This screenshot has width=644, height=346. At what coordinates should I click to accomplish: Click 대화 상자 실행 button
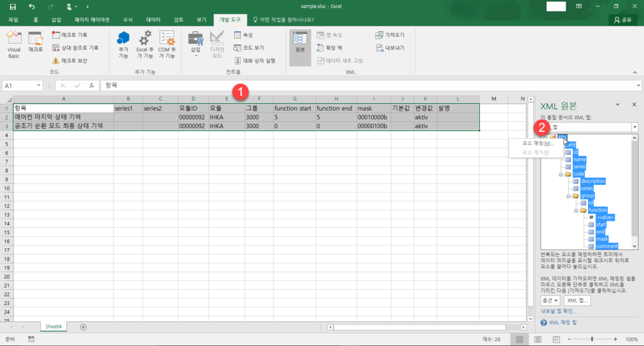pos(255,61)
